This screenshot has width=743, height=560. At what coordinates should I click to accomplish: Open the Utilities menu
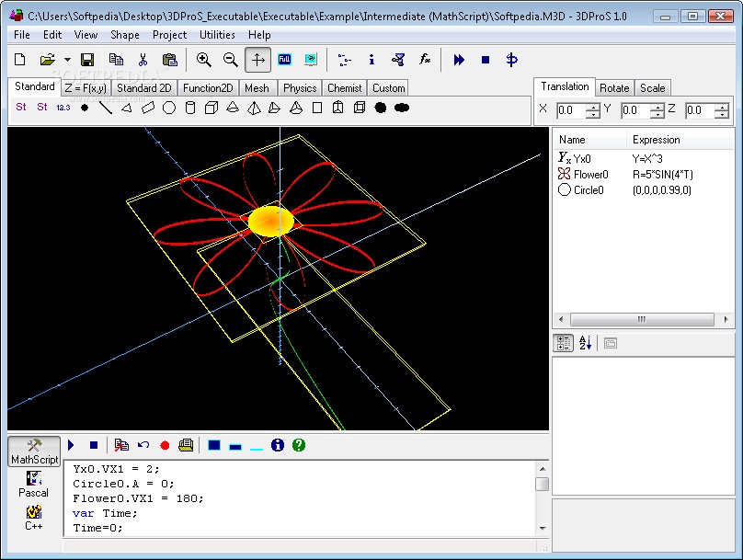pyautogui.click(x=217, y=35)
